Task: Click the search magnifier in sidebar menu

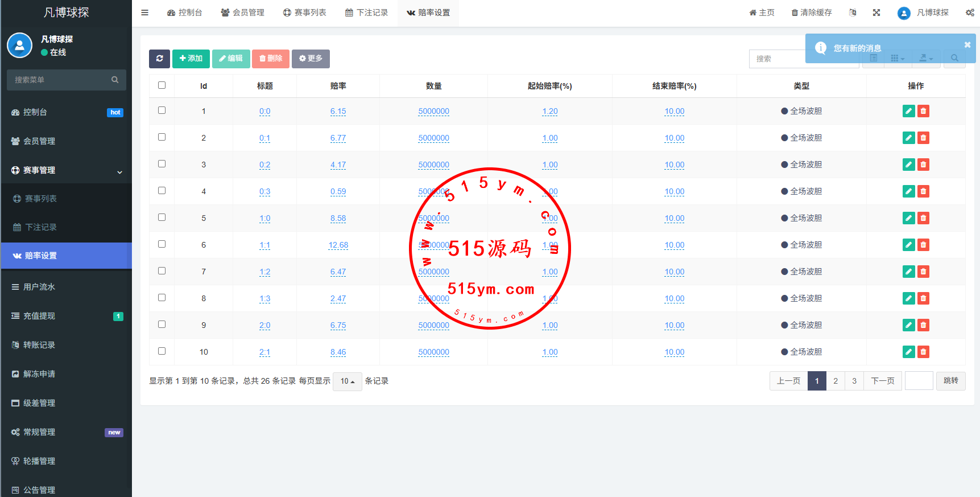Action: (115, 80)
